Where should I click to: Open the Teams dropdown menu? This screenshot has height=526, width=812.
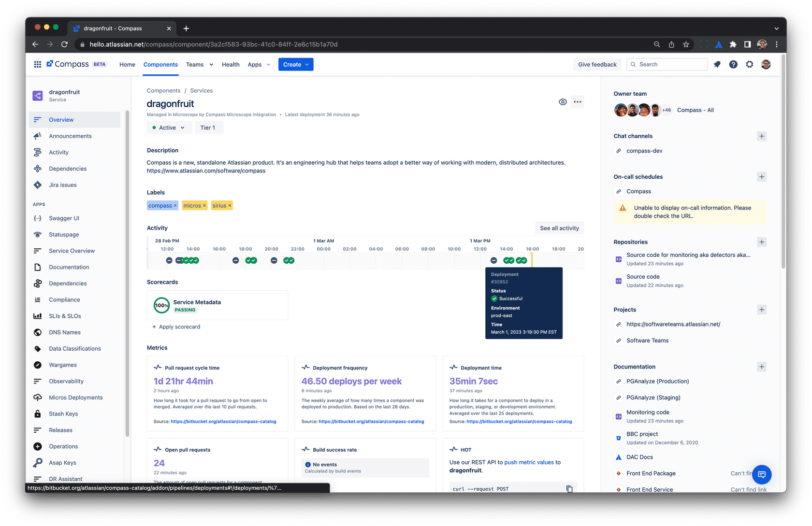click(199, 64)
